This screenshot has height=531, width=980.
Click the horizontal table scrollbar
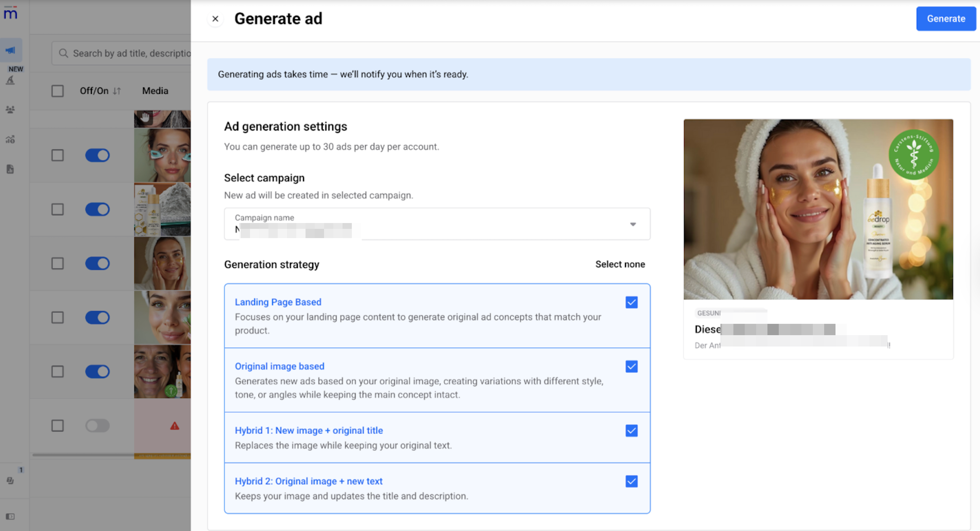[83, 455]
